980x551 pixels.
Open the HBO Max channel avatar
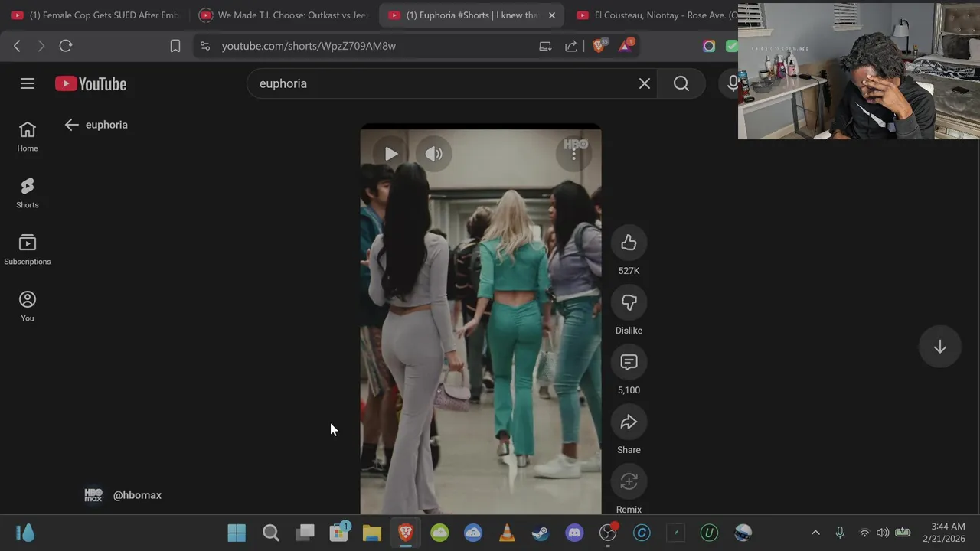(93, 495)
